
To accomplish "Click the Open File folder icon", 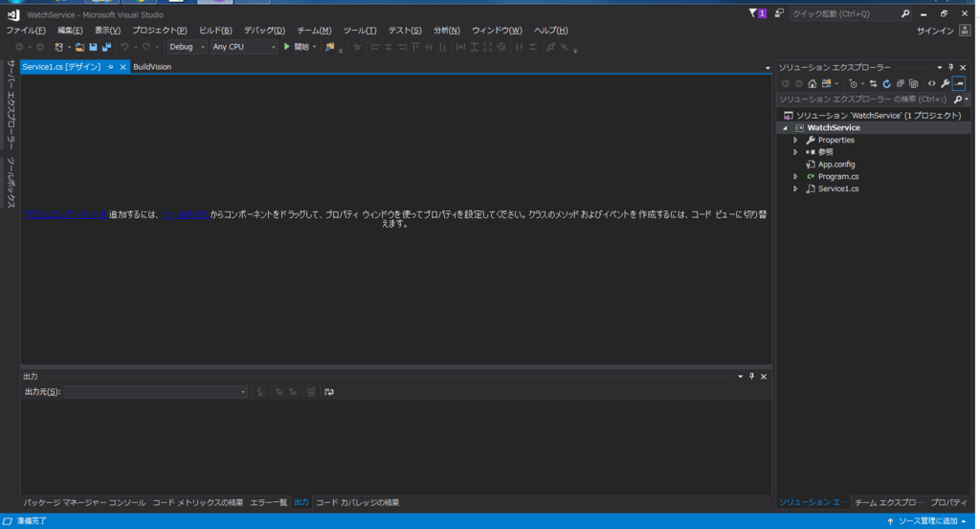I will [79, 47].
